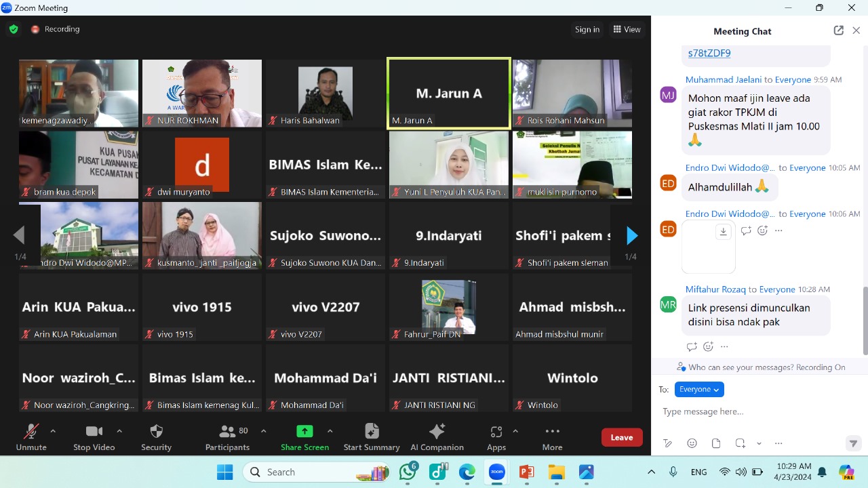The height and width of the screenshot is (488, 868).
Task: Show hidden system tray icons
Action: [x=652, y=472]
